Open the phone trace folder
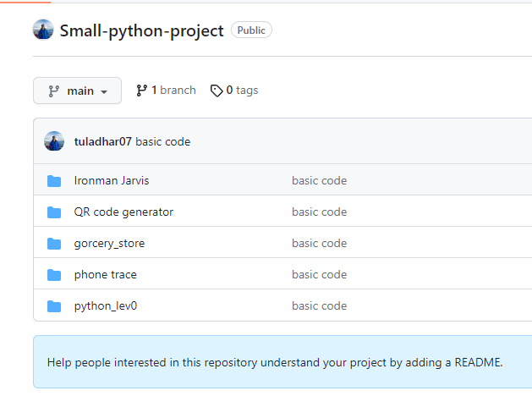 (105, 275)
